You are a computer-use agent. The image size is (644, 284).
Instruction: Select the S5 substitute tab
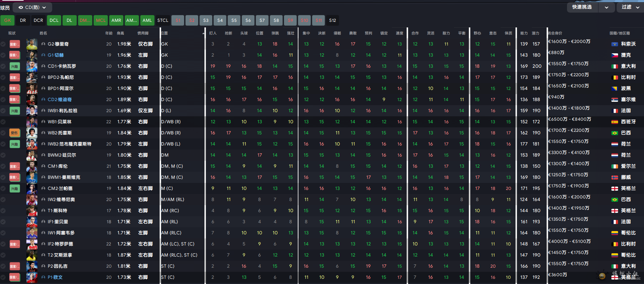point(234,20)
